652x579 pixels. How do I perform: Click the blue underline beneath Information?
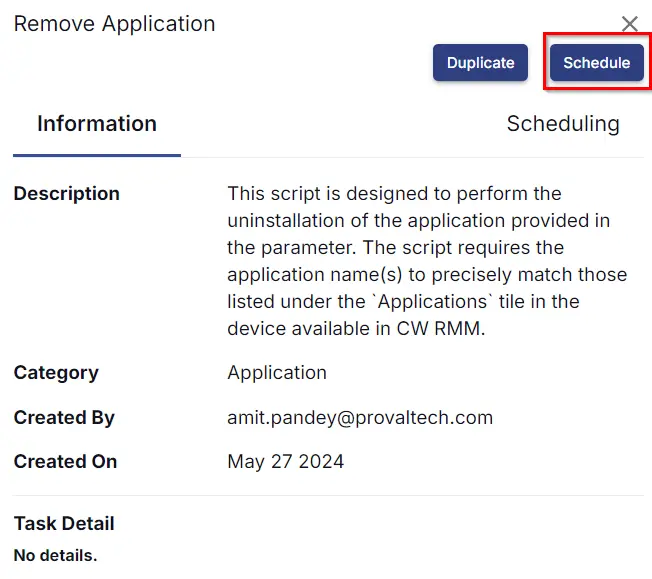click(x=97, y=156)
